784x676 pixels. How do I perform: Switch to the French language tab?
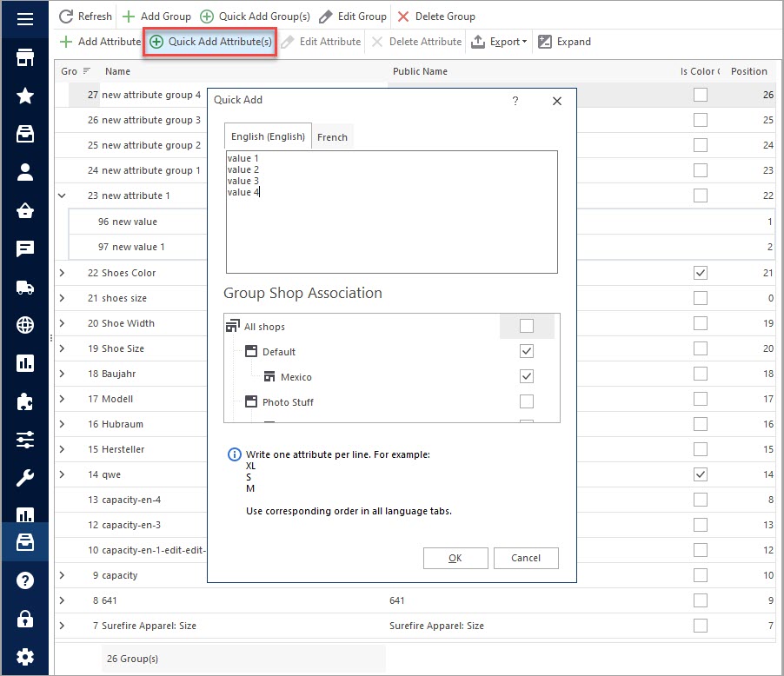tap(332, 137)
